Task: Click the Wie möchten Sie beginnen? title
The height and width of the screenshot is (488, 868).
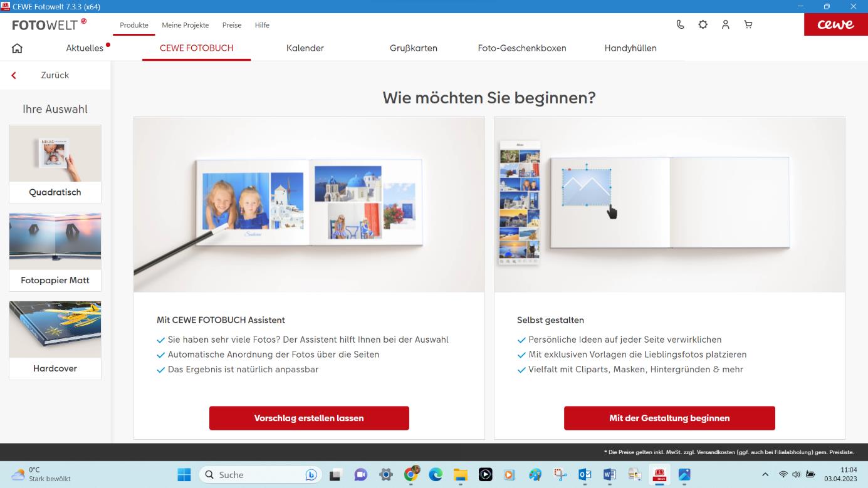Action: [489, 98]
